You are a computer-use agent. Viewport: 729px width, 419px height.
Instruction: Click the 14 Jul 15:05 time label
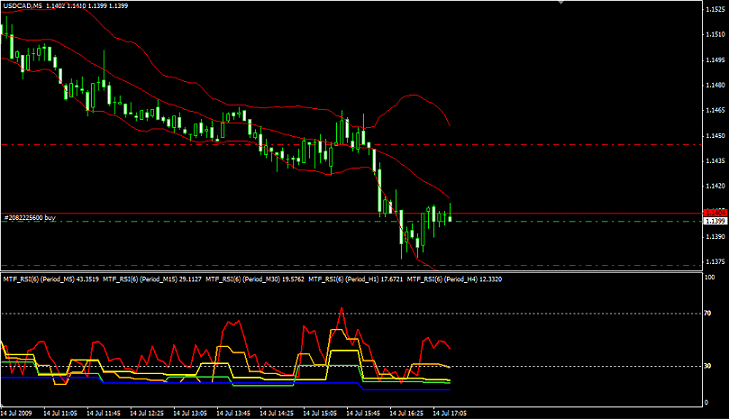[x=320, y=413]
